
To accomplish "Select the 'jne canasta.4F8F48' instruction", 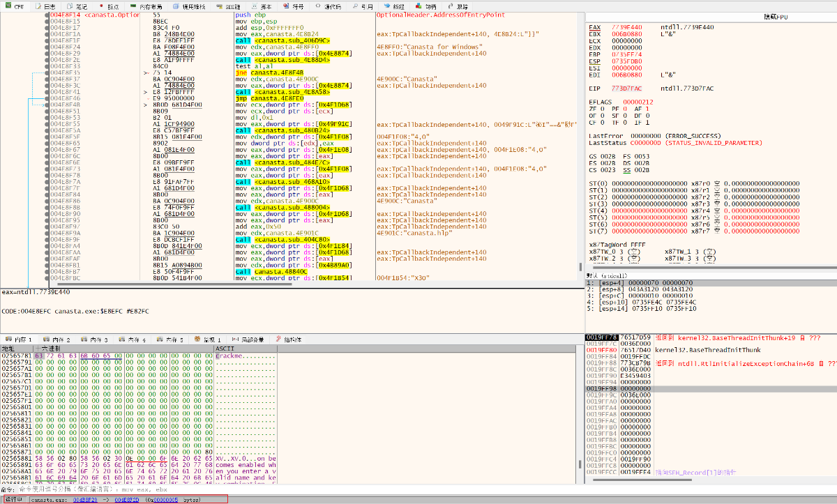I will coord(269,72).
